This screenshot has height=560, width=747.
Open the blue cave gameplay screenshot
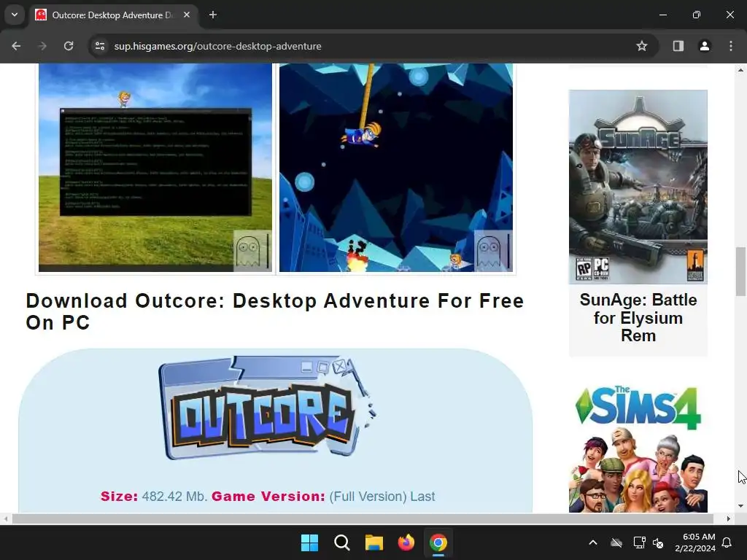pyautogui.click(x=396, y=168)
